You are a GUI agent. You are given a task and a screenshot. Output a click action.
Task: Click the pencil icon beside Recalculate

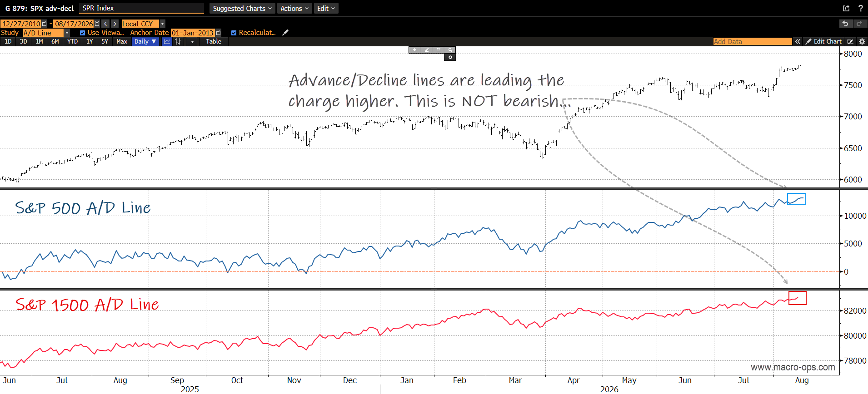click(x=285, y=33)
